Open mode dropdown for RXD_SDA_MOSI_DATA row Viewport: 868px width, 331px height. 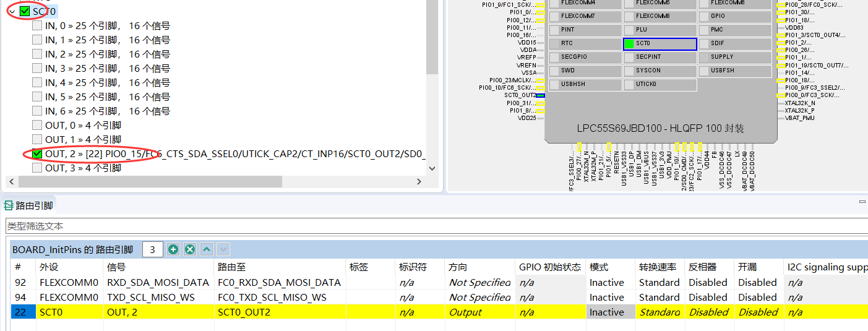pyautogui.click(x=611, y=282)
